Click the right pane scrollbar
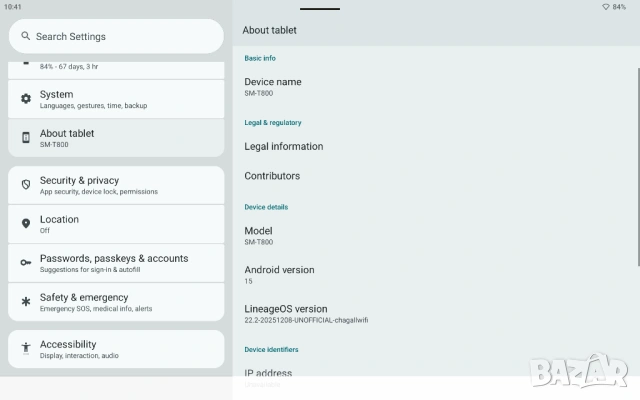640x400 pixels. (638, 167)
